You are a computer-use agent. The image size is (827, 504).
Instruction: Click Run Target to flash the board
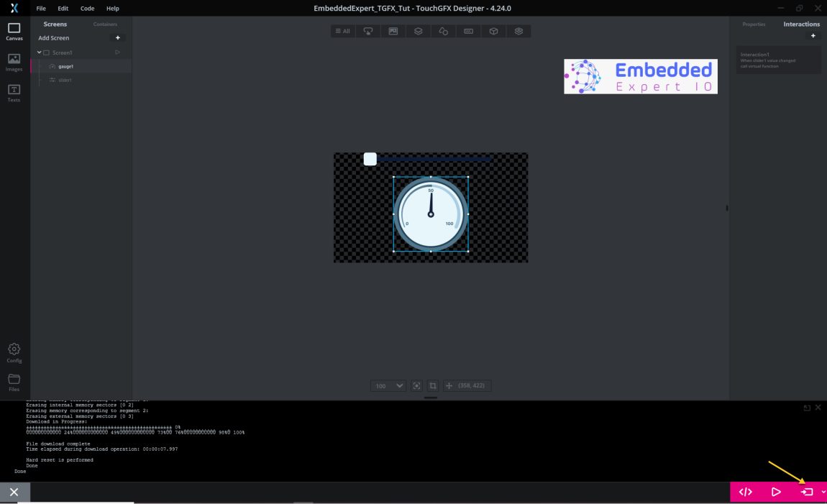806,492
